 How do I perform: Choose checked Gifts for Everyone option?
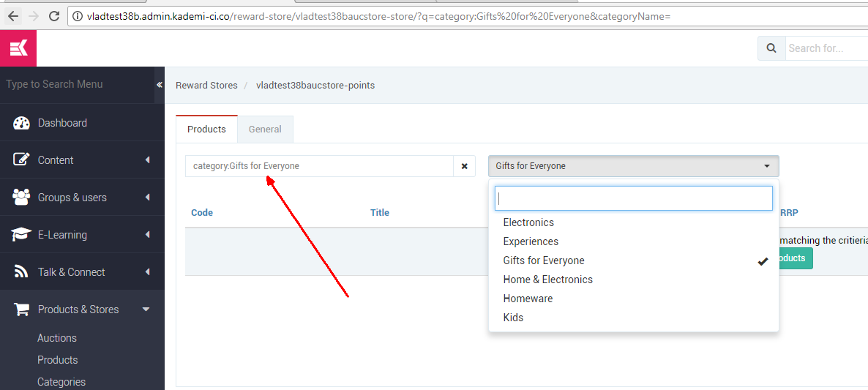pyautogui.click(x=633, y=260)
